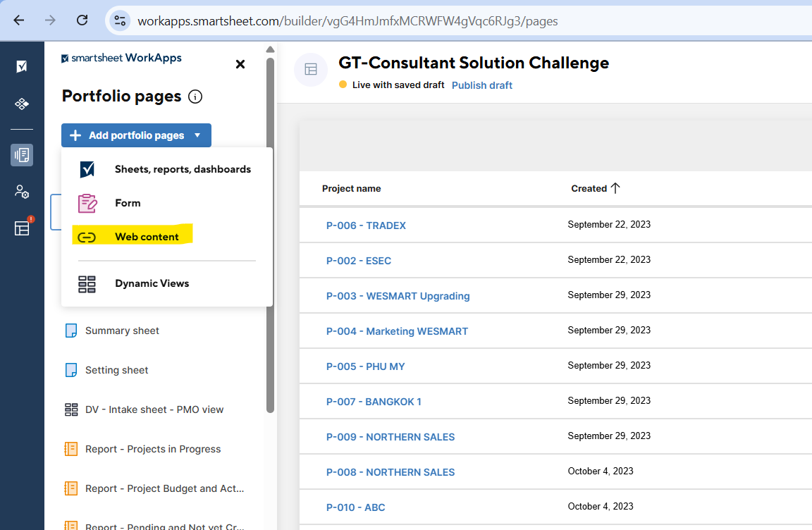Viewport: 812px width, 530px height.
Task: Select Web content from the menu
Action: click(x=167, y=237)
